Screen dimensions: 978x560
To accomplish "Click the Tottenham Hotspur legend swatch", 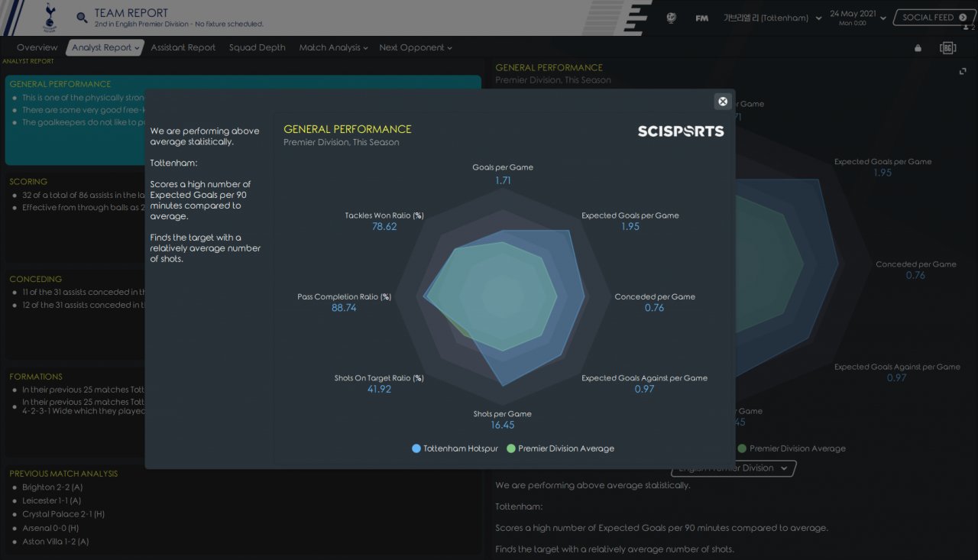I will pos(416,448).
